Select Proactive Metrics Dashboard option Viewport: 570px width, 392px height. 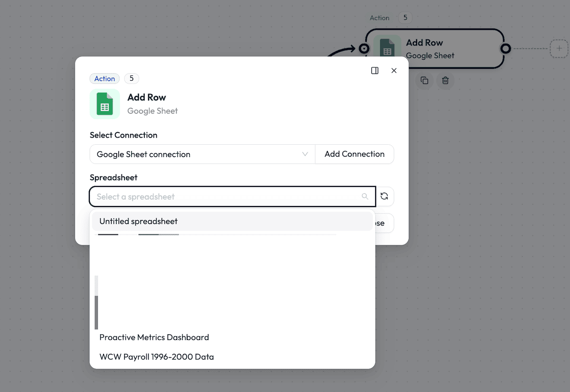[232, 337]
